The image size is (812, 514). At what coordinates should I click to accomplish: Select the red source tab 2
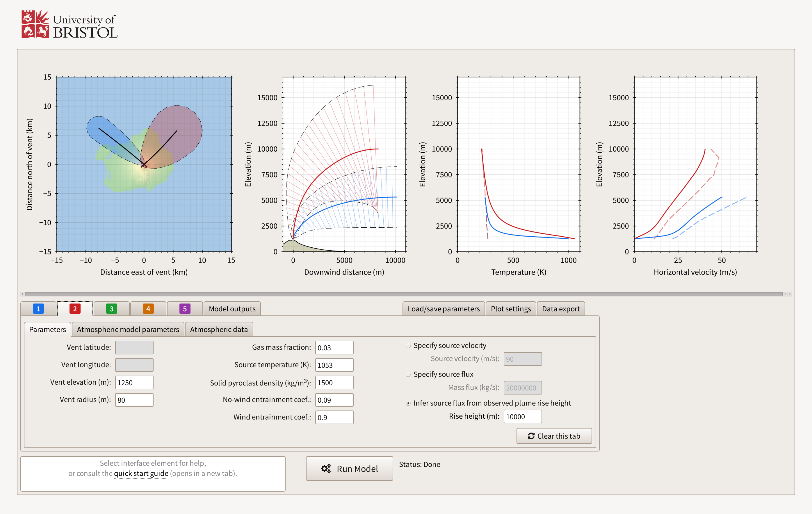(x=75, y=309)
